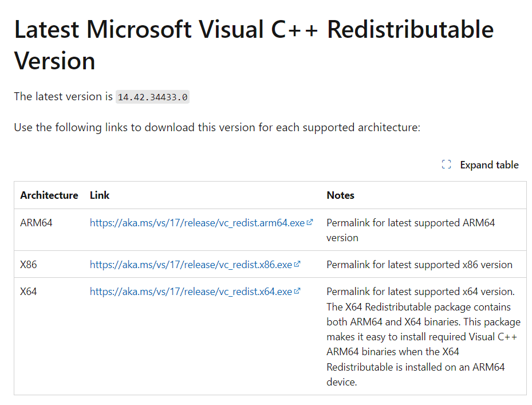The image size is (532, 405).
Task: Click external link icon after arm64.exe link
Action: (309, 222)
